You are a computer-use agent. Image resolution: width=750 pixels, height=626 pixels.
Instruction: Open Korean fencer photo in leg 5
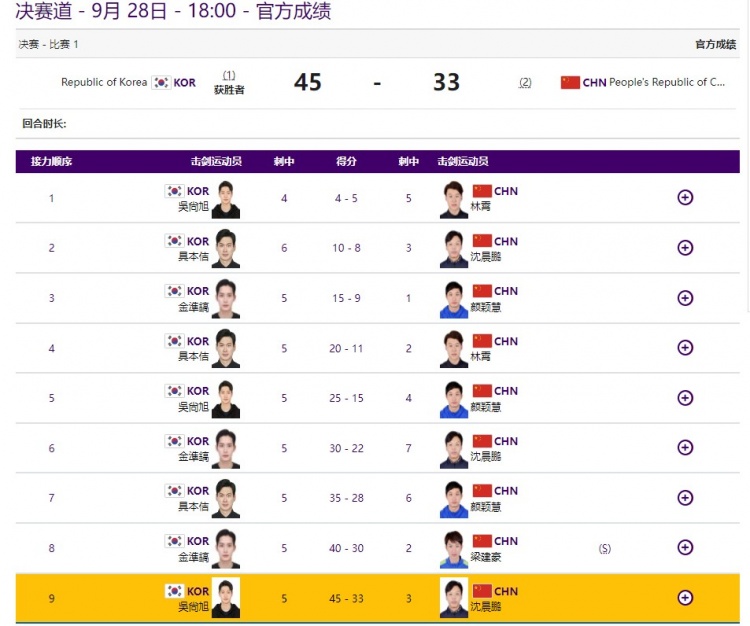tap(226, 399)
